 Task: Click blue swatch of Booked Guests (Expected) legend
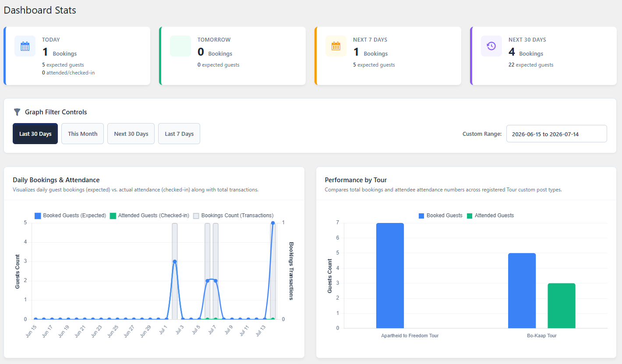point(38,216)
